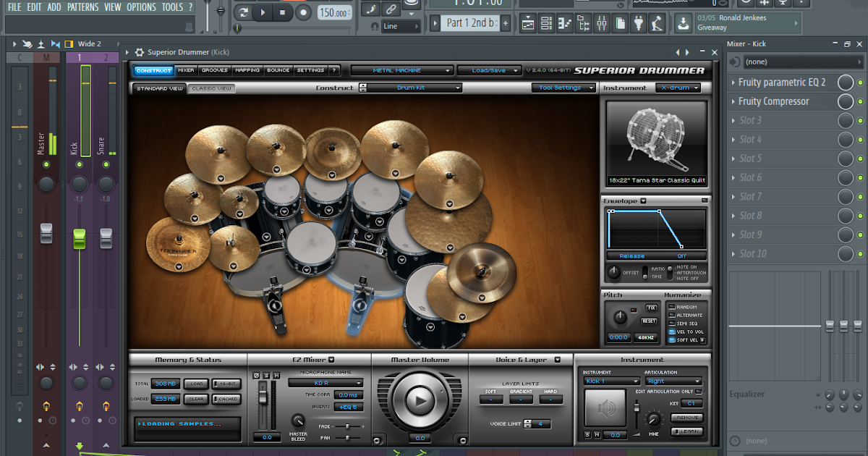Image resolution: width=868 pixels, height=456 pixels.
Task: Toggle Fruity Compressor enable light
Action: (x=860, y=101)
